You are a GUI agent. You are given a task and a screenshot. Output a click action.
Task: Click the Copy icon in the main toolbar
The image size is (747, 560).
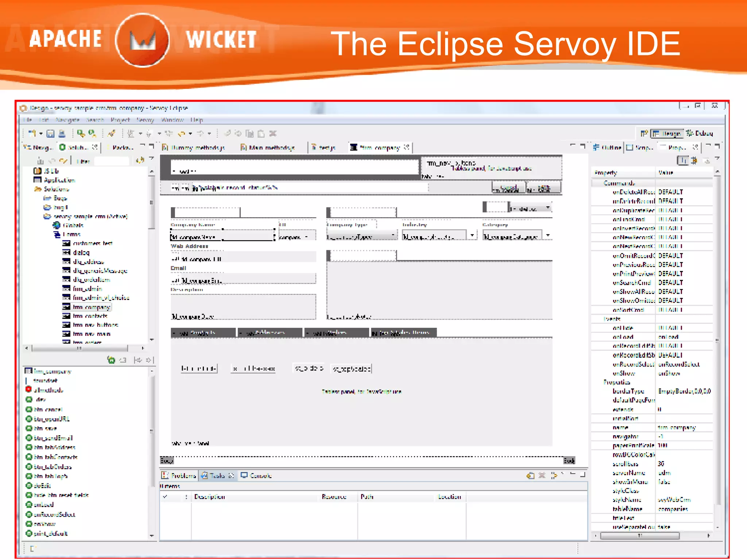[x=249, y=134]
